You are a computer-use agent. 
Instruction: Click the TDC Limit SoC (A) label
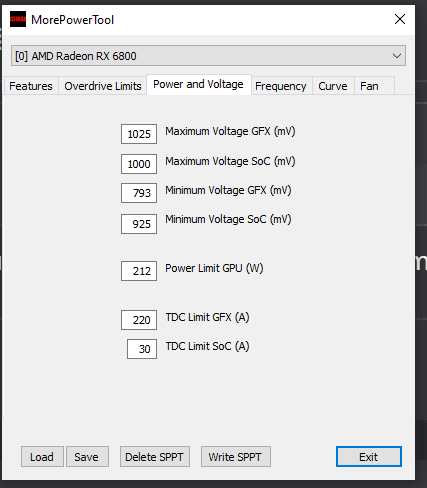pos(207,346)
